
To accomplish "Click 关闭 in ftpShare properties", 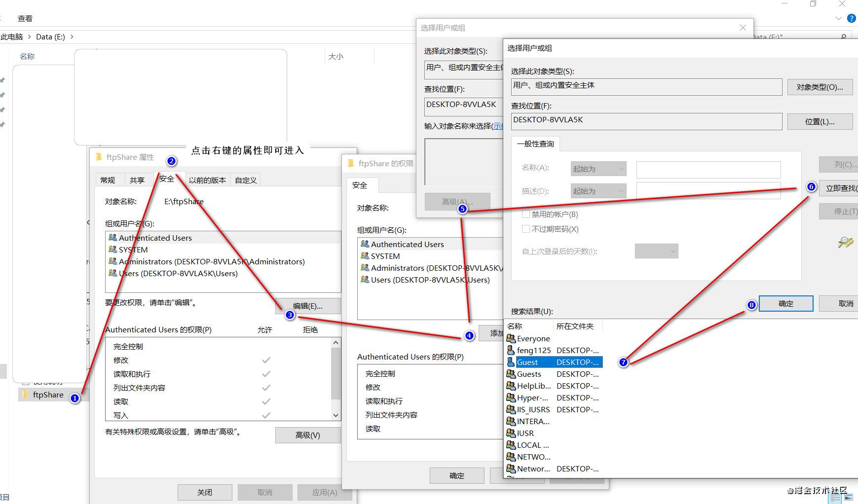I will (205, 492).
